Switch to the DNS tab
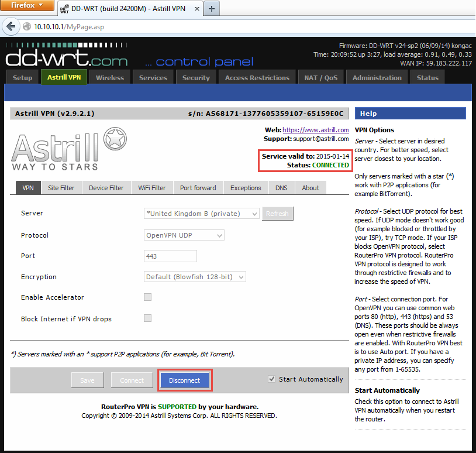This screenshot has height=453, width=476. tap(280, 188)
